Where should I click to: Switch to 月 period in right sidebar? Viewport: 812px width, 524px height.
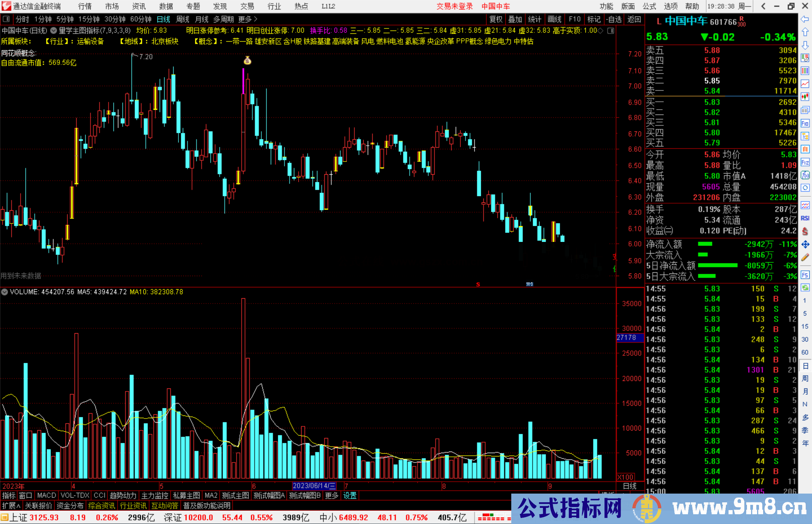coord(805,391)
